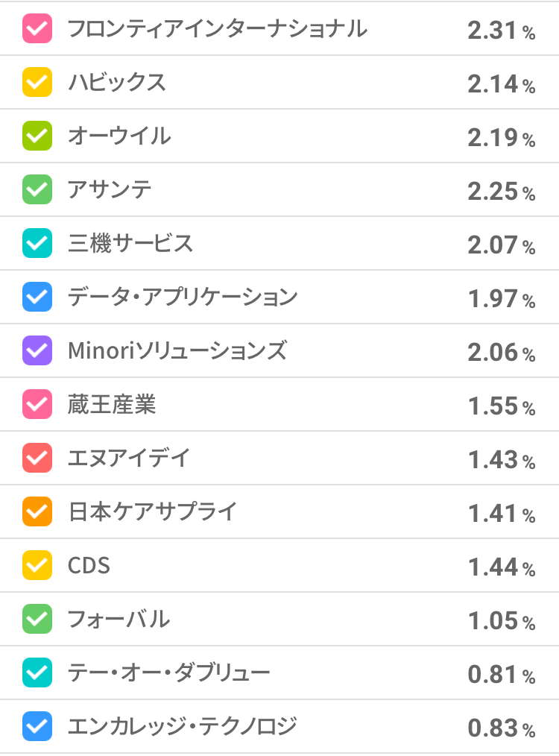Disable the テー・オー・ダブリュー checkbox

37,673
